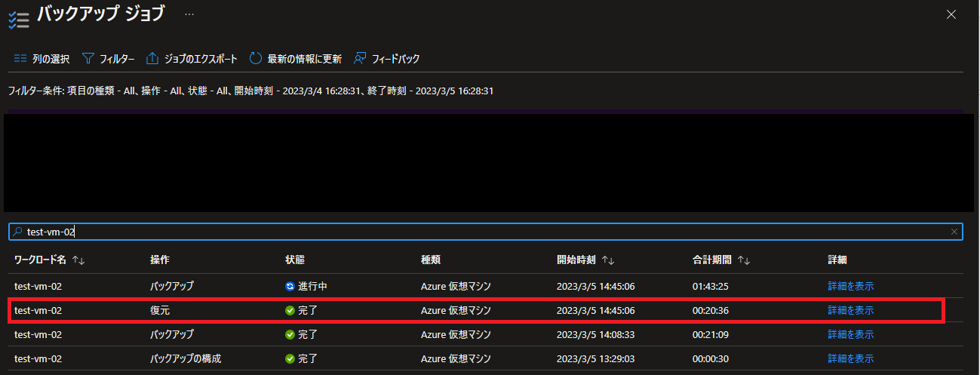Click Azure 仮想マシン in the 復元 row

(x=456, y=310)
